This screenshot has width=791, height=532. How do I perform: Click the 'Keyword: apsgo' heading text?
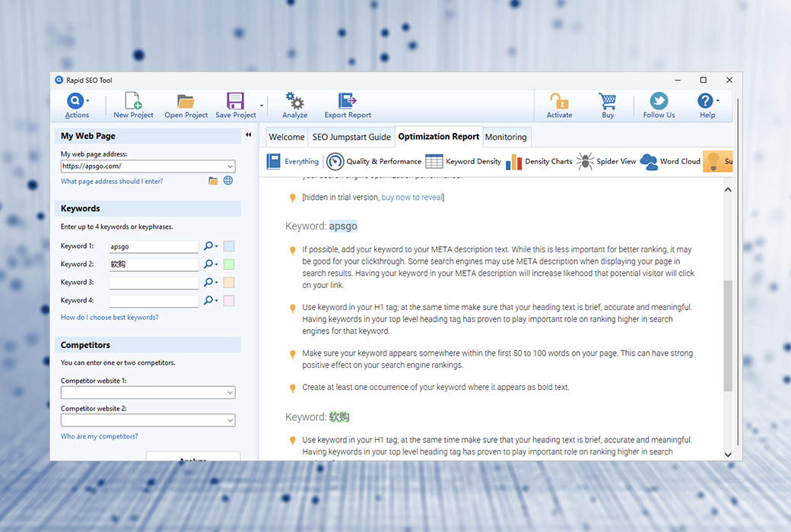coord(321,226)
